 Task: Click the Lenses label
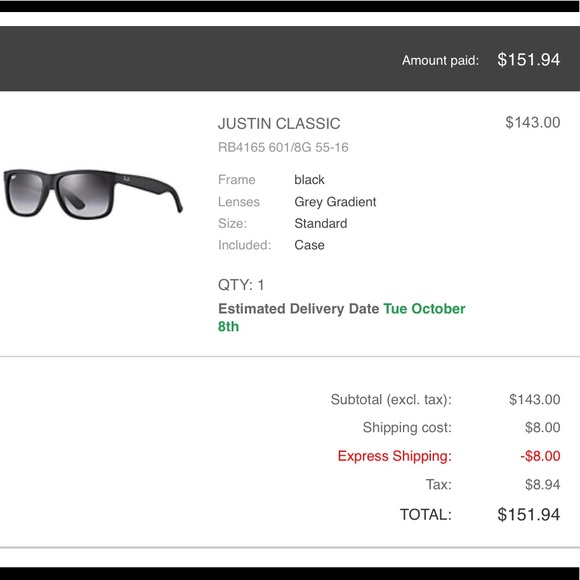(x=239, y=202)
